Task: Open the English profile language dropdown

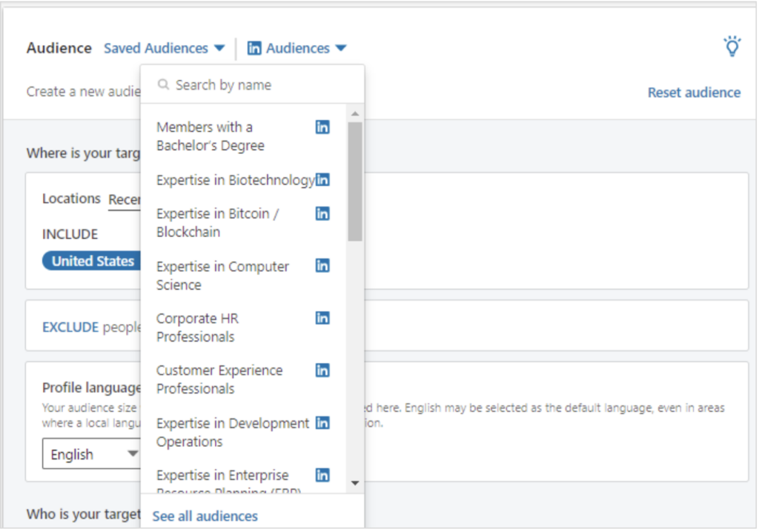Action: 91,454
